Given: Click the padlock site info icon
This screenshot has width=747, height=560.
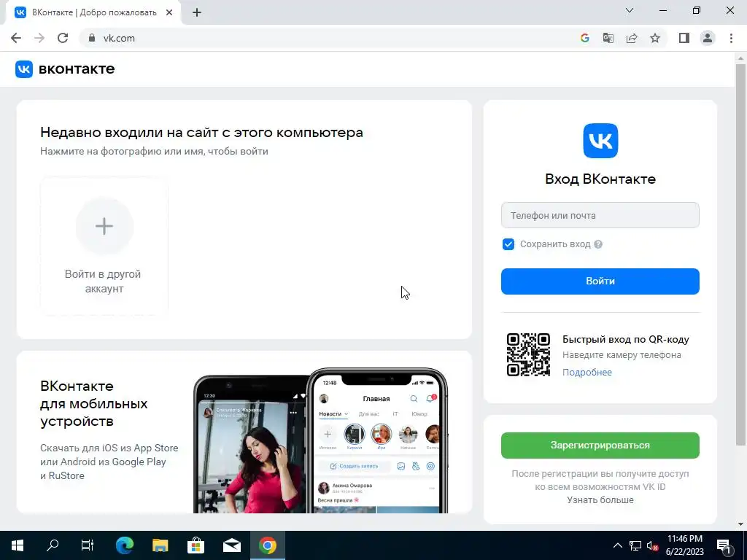Looking at the screenshot, I should (x=92, y=38).
